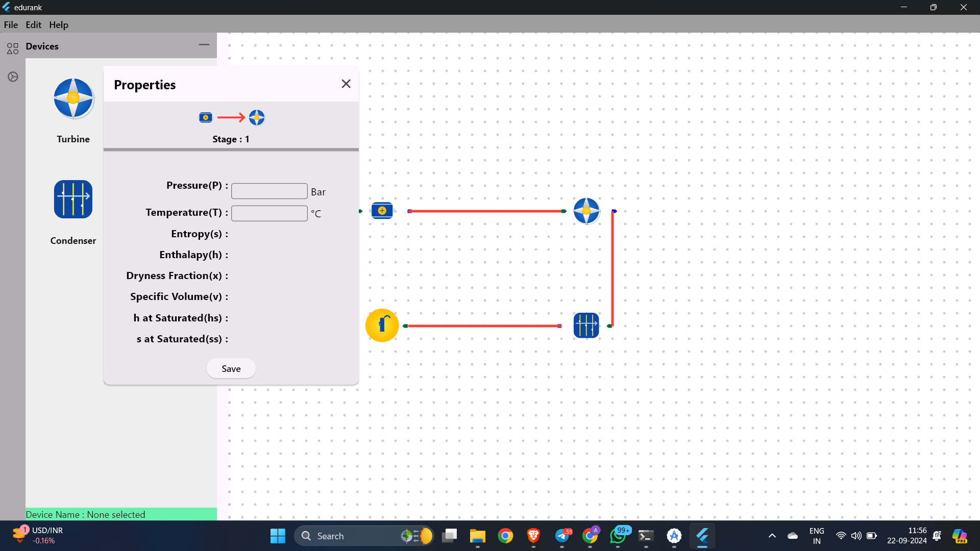Click the Pressure(P) input field
Screen dimensions: 980x551
point(269,191)
